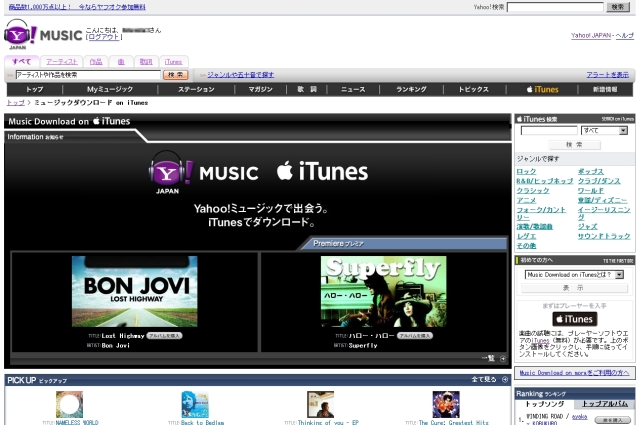Select the 作品 search tab
The height and width of the screenshot is (425, 640).
tap(96, 62)
